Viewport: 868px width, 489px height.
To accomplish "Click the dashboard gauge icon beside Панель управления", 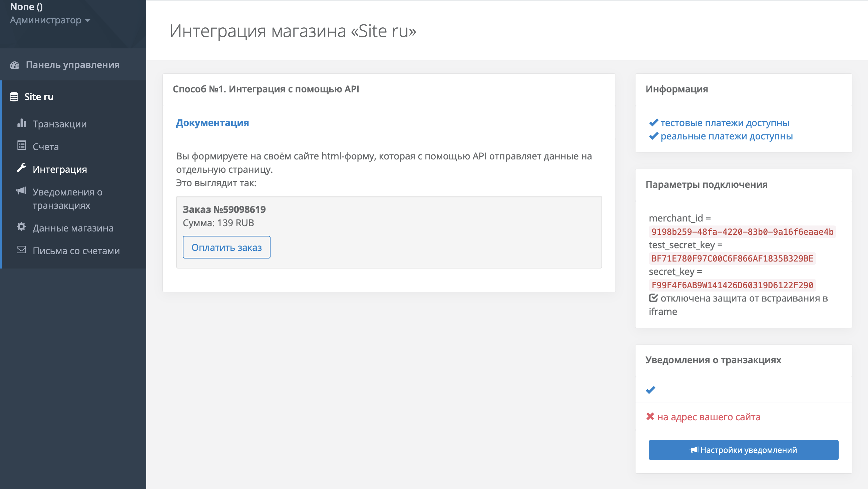I will (14, 65).
